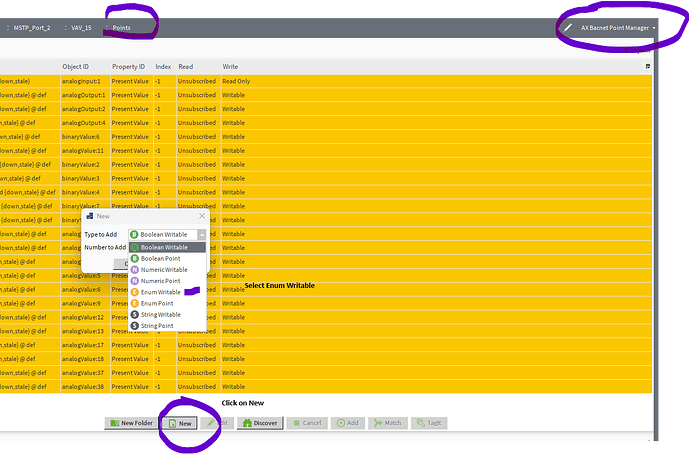This screenshot has height=454, width=690.
Task: Open the MSTP_Port_2 breadcrumb
Action: pos(32,28)
